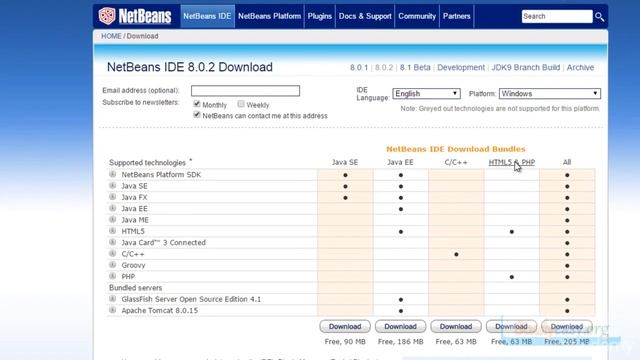Click the Java SE column header
This screenshot has height=360, width=640.
click(x=345, y=162)
